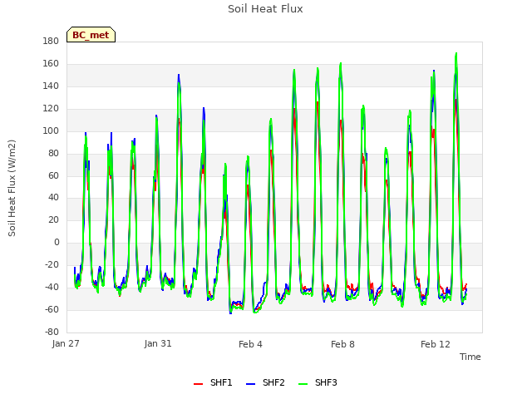The width and height of the screenshot is (532, 399).
Task: Click the 120 y-axis tick label
Action: click(51, 108)
